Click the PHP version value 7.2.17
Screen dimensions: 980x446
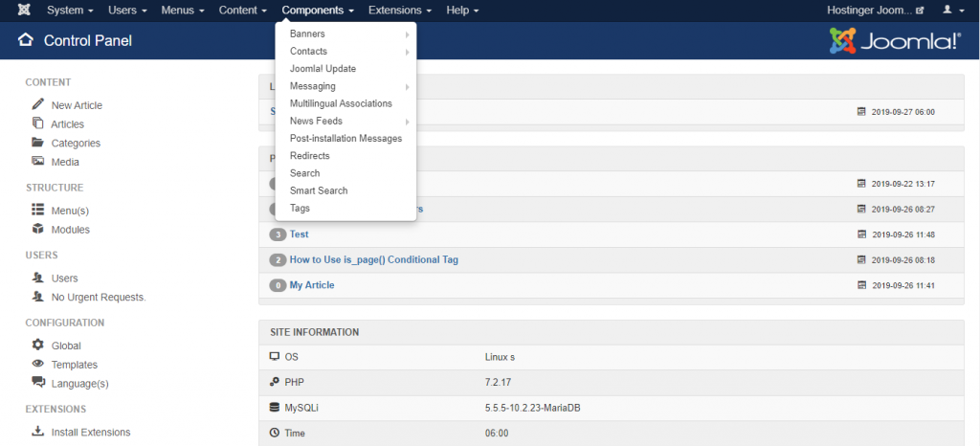click(x=498, y=382)
